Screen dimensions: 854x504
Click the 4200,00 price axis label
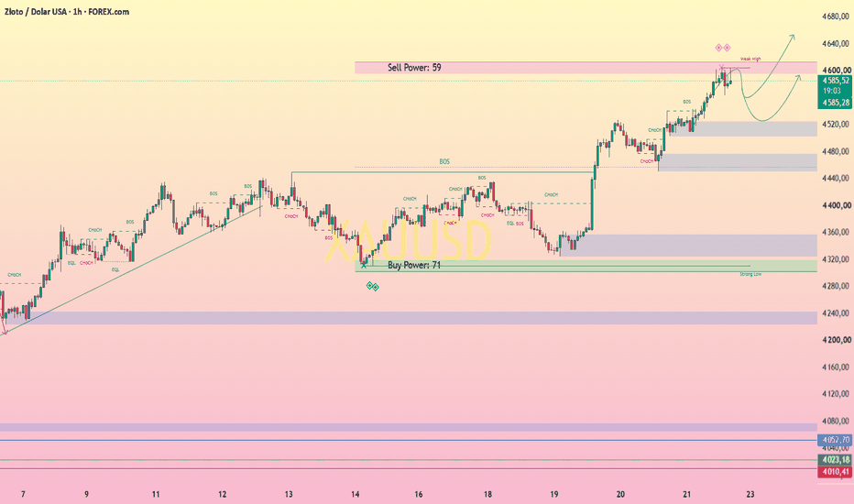[836, 340]
